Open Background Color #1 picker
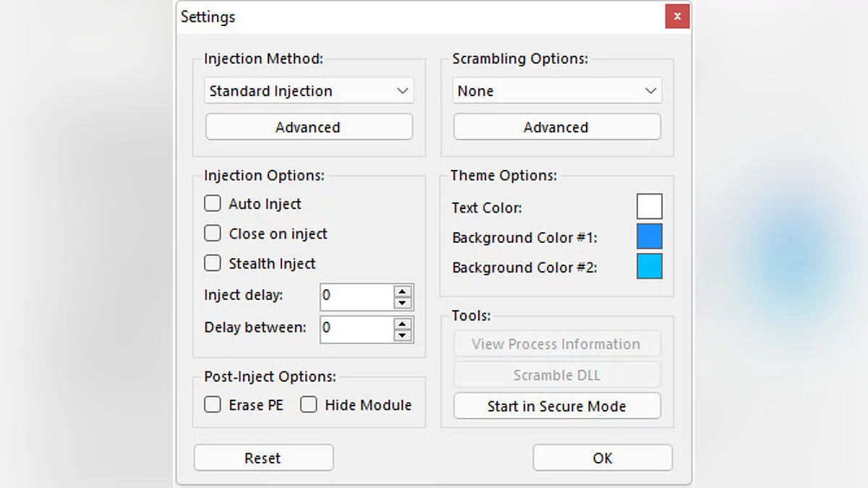868x488 pixels. pos(649,236)
